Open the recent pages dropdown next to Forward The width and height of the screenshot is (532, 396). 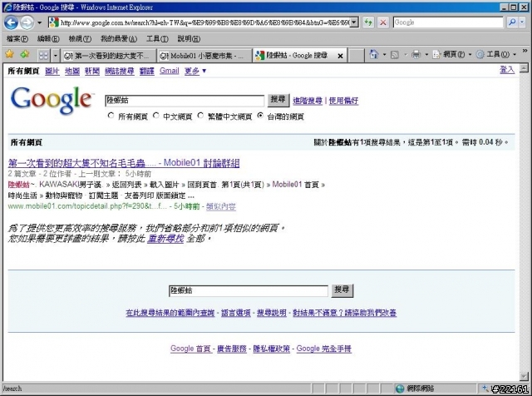39,22
